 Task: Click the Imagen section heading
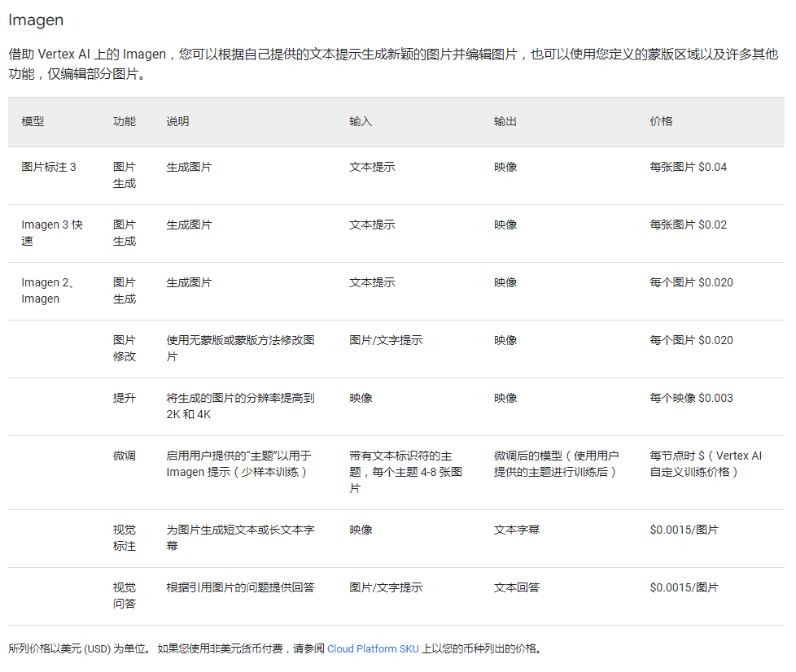[36, 20]
